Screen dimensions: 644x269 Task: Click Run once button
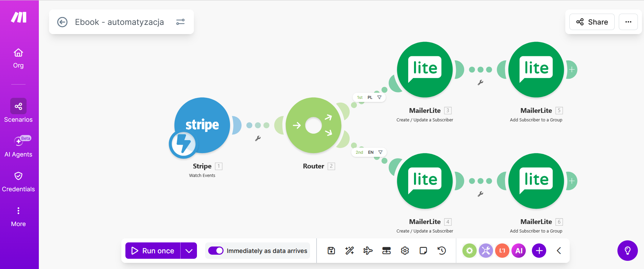(153, 251)
